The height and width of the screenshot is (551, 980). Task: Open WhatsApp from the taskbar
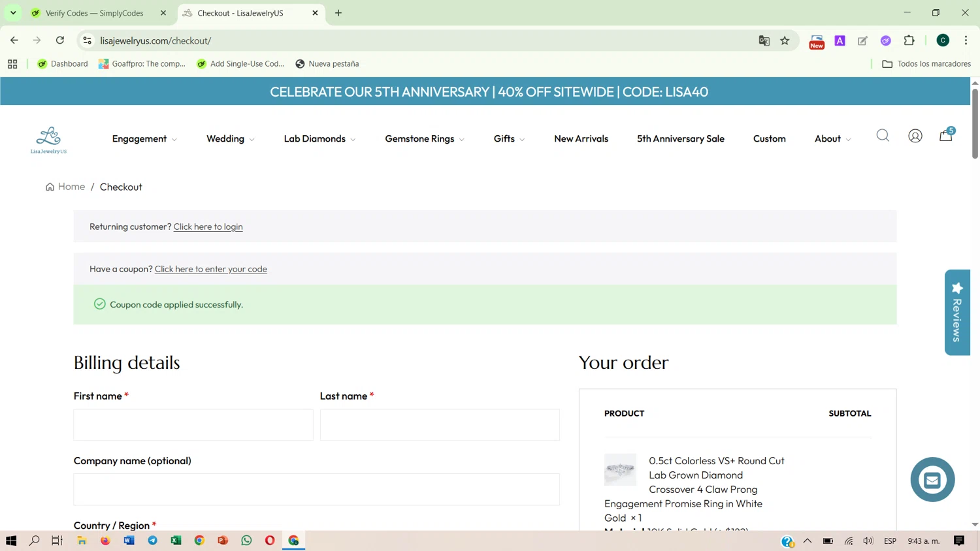coord(246,541)
